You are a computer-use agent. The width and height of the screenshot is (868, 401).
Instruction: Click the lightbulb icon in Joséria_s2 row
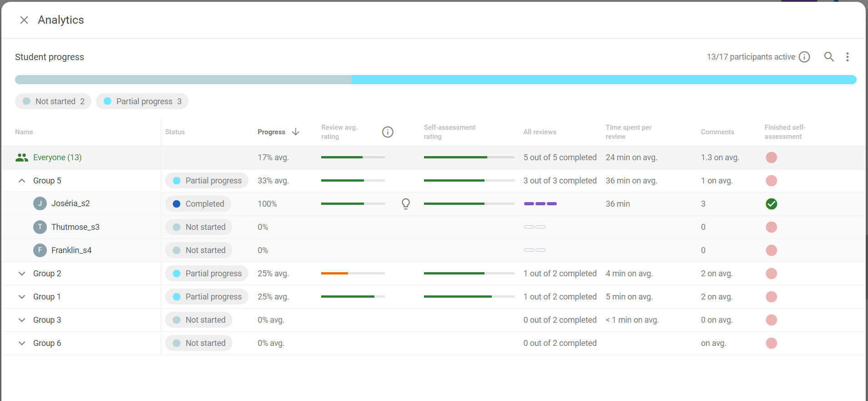coord(406,203)
